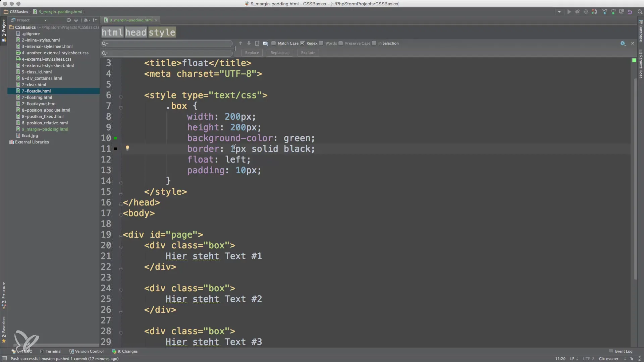The height and width of the screenshot is (362, 644).
Task: Open the Show History icon in toolbar
Action: tap(622, 12)
